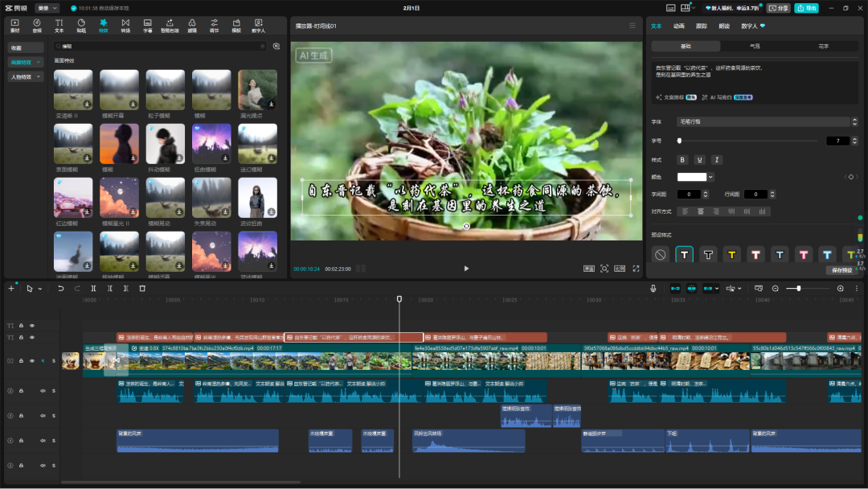Enter fullscreen preview in player
This screenshot has width=868, height=489.
(636, 269)
